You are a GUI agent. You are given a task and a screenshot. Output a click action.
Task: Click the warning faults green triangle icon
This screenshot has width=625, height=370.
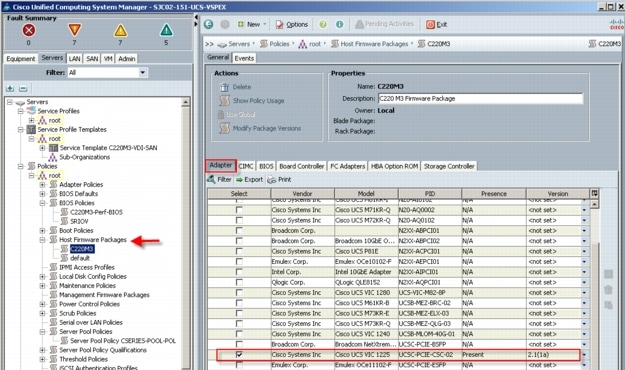[x=166, y=30]
